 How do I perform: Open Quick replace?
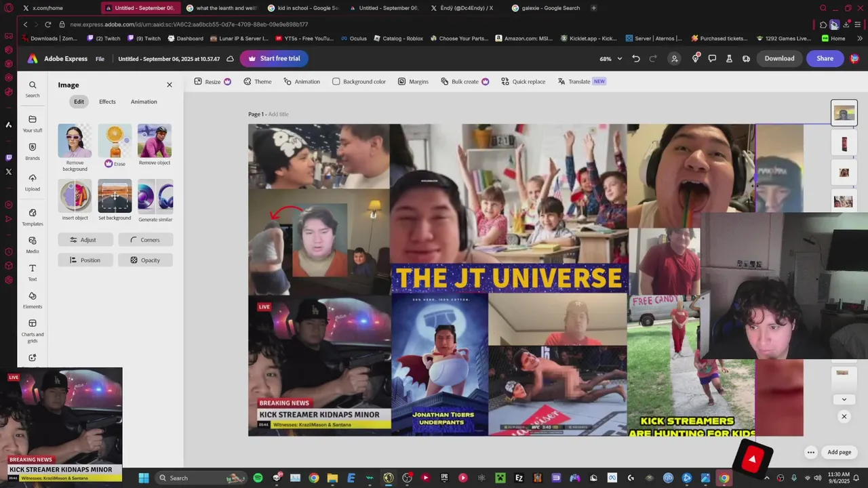click(524, 81)
